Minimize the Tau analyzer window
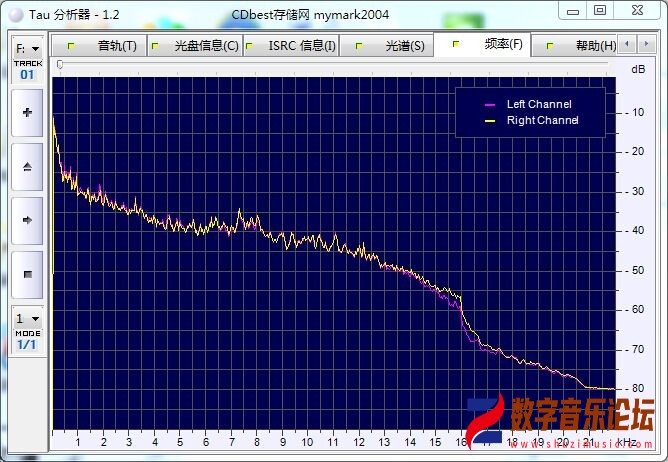The width and height of the screenshot is (668, 462). [573, 11]
